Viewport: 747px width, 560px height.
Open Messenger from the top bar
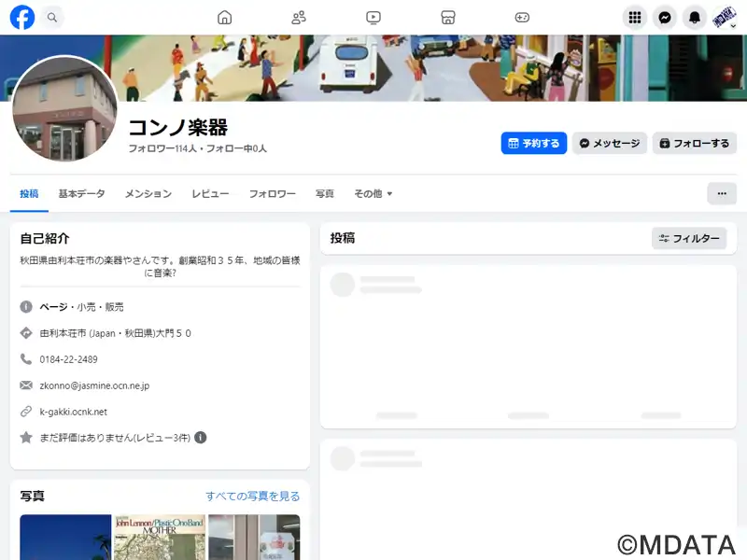[665, 18]
